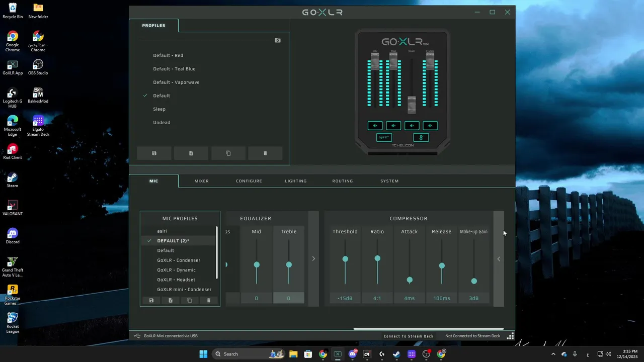The height and width of the screenshot is (362, 644).
Task: Open the System tab
Action: coord(389,181)
